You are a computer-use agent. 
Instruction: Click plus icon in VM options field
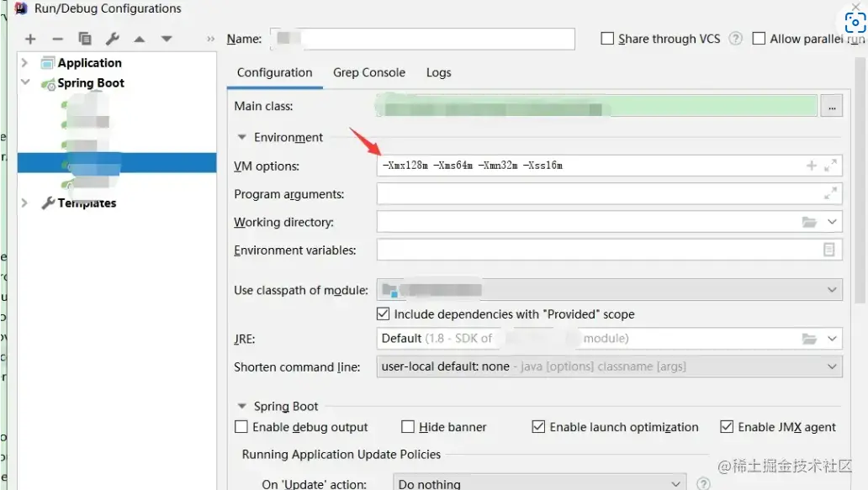coord(812,166)
